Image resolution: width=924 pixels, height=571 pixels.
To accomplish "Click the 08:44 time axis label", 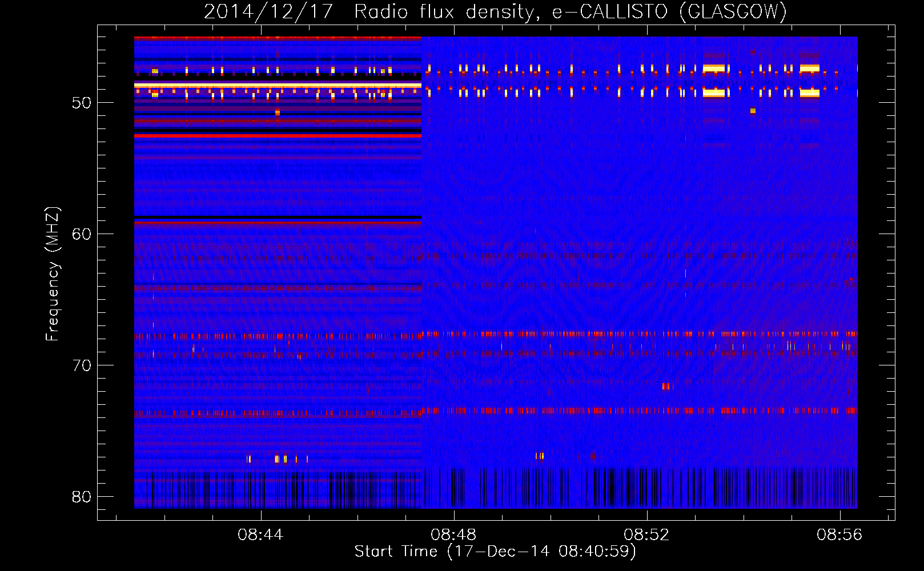I will [260, 535].
